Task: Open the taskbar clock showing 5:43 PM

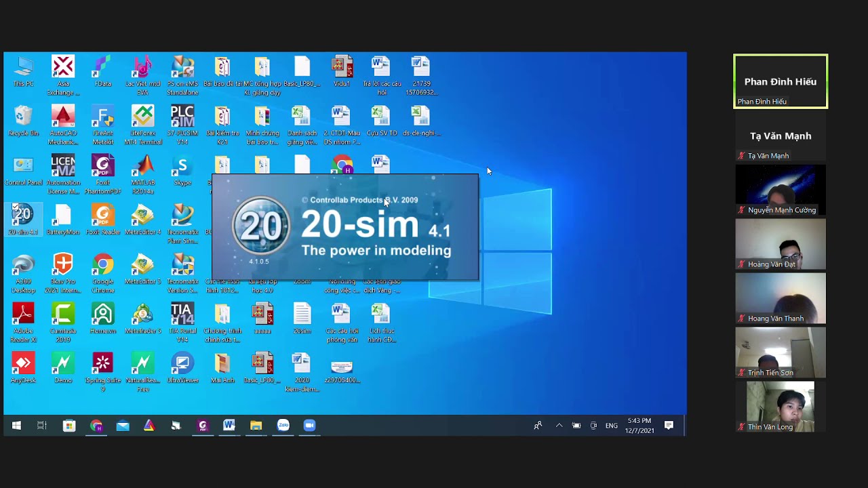Action: pyautogui.click(x=639, y=426)
